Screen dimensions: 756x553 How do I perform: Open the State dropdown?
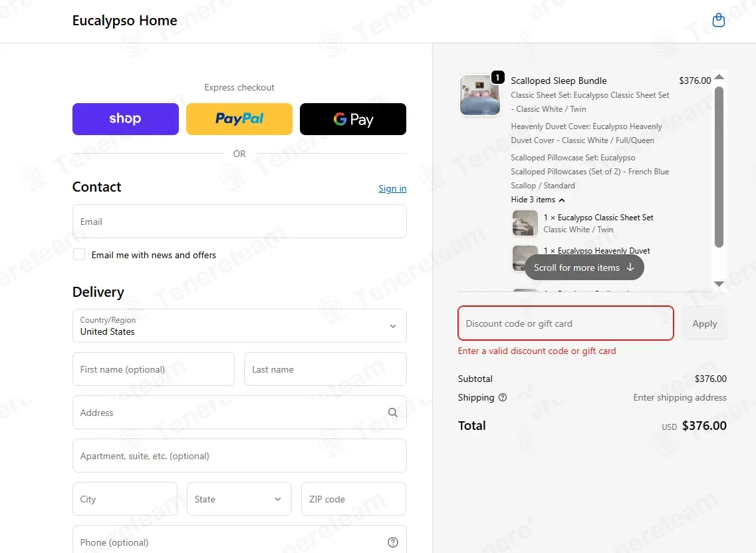coord(239,499)
